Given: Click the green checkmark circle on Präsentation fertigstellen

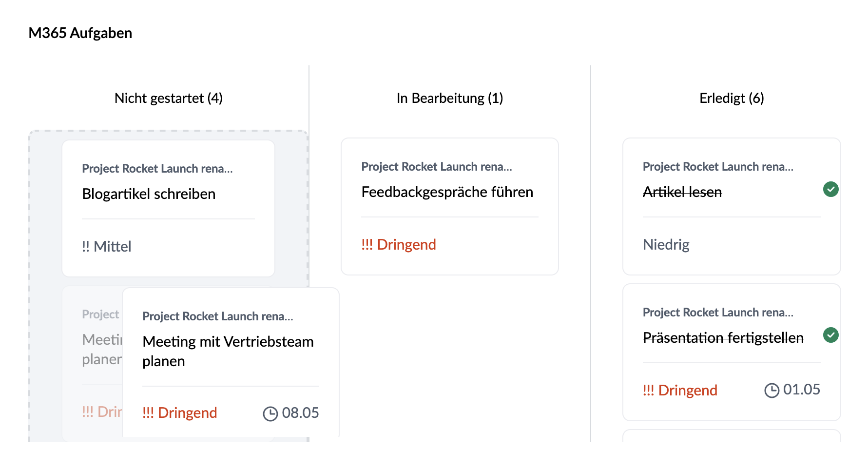Looking at the screenshot, I should (x=831, y=335).
